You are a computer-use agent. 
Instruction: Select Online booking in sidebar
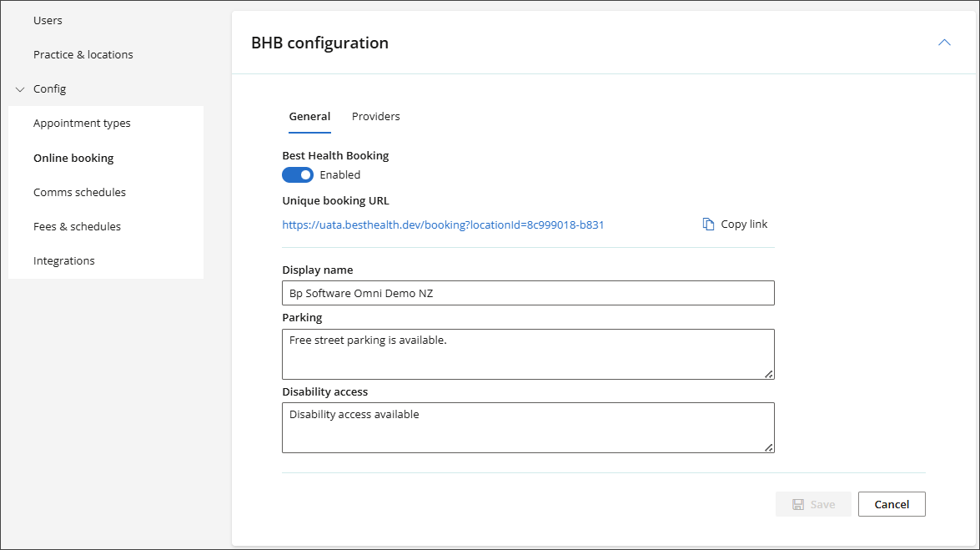pos(73,159)
